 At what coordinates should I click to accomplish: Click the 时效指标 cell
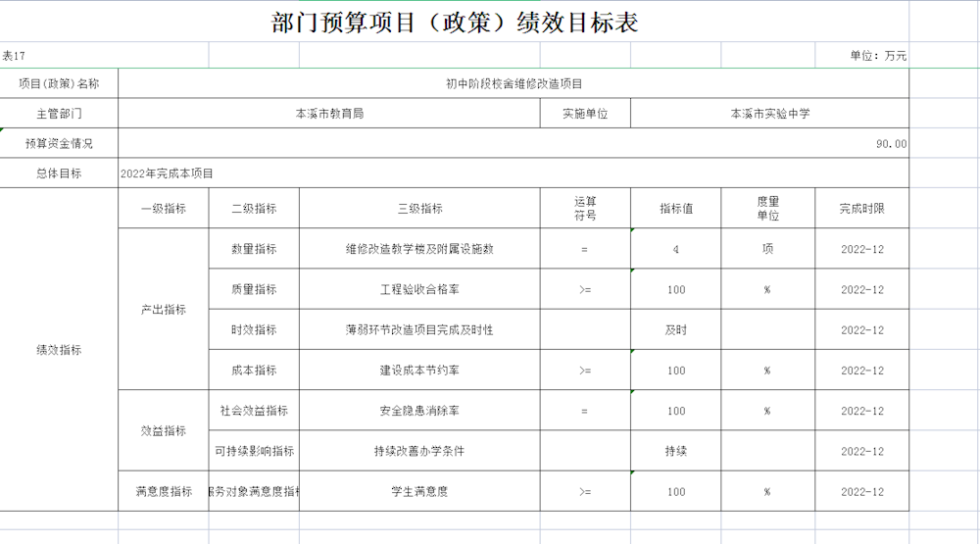click(254, 329)
